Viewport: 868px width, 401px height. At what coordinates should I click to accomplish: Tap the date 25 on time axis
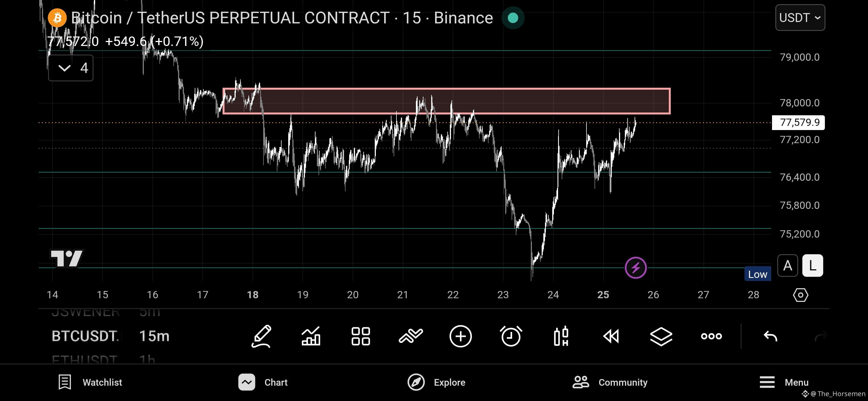pos(603,295)
